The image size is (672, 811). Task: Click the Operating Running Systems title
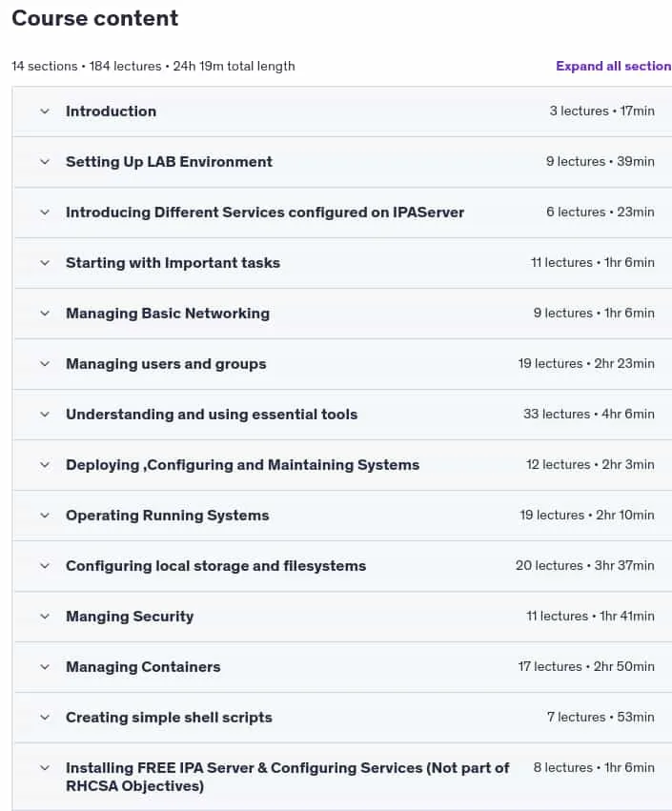coord(167,516)
